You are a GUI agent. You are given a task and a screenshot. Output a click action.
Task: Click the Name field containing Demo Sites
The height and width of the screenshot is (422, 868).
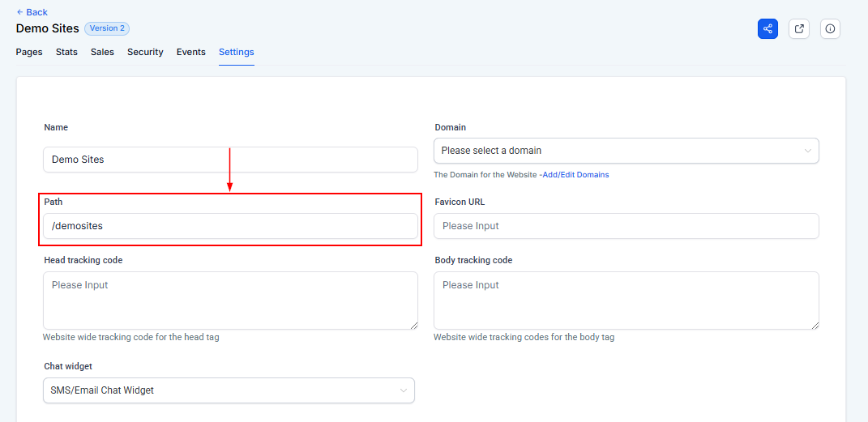click(230, 160)
